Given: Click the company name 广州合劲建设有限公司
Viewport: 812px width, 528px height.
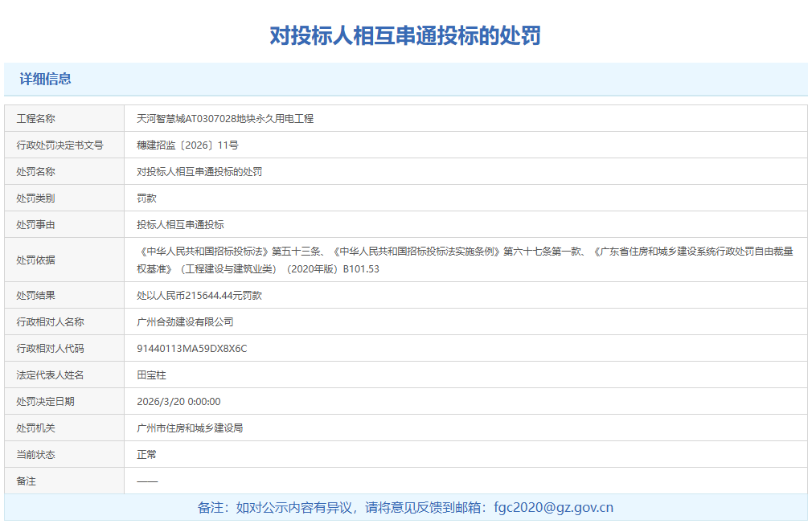Looking at the screenshot, I should (x=185, y=321).
